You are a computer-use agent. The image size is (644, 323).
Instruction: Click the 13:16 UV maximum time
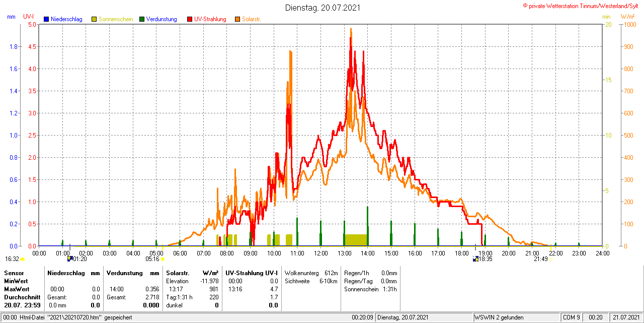pos(235,289)
